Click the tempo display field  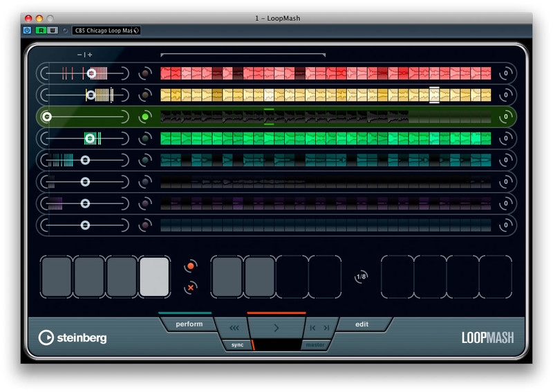point(277,345)
